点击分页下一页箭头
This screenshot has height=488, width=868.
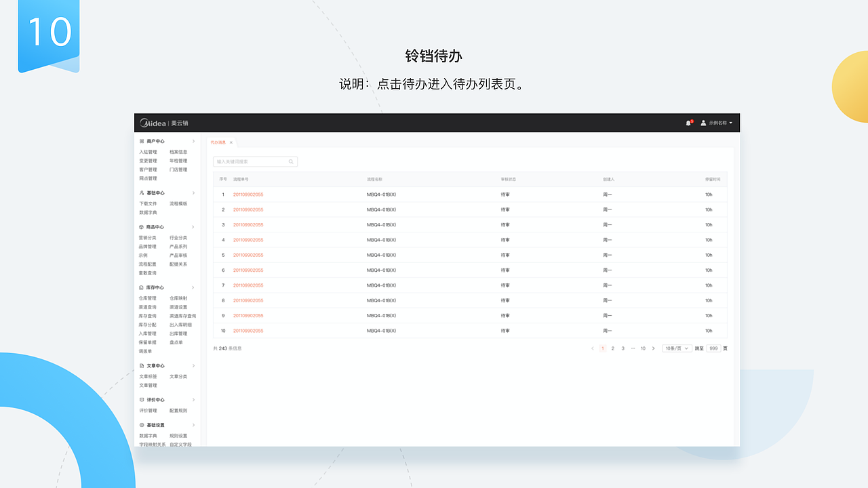pyautogui.click(x=653, y=348)
